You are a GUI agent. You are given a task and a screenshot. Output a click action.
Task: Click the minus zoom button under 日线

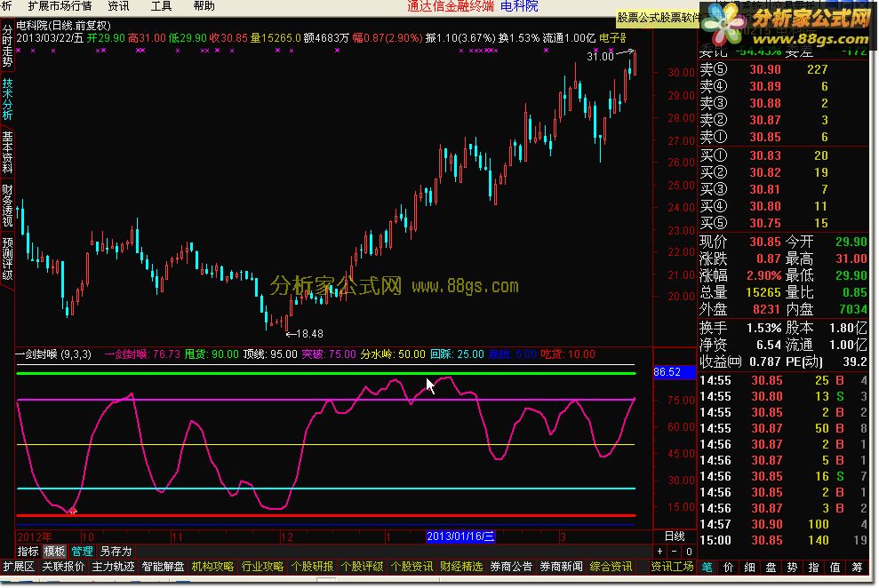[x=674, y=552]
